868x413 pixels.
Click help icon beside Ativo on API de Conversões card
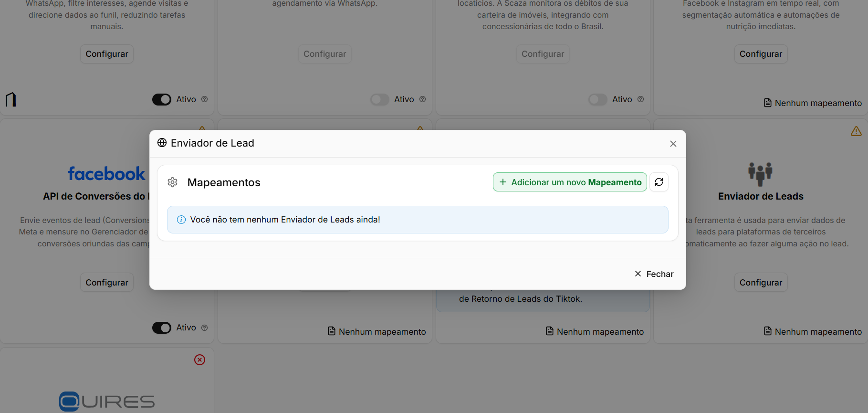pyautogui.click(x=205, y=328)
